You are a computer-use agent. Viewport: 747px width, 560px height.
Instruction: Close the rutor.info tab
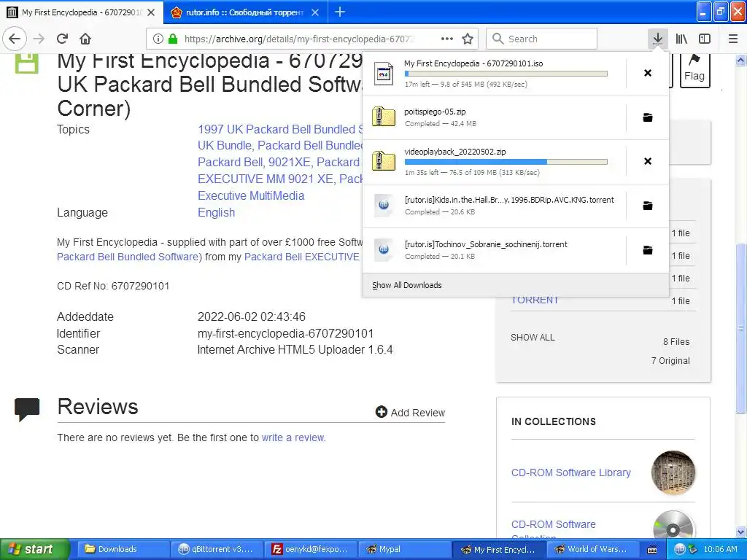click(315, 12)
